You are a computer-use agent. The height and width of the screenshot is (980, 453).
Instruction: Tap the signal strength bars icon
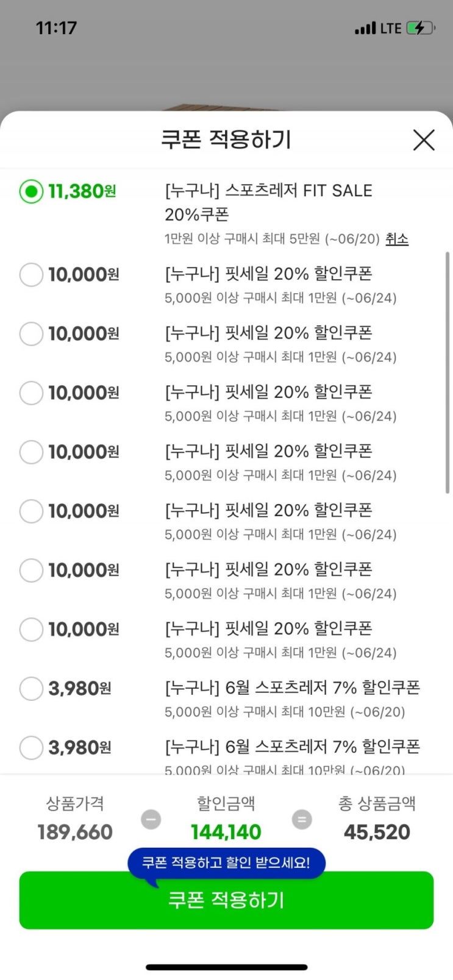[365, 29]
